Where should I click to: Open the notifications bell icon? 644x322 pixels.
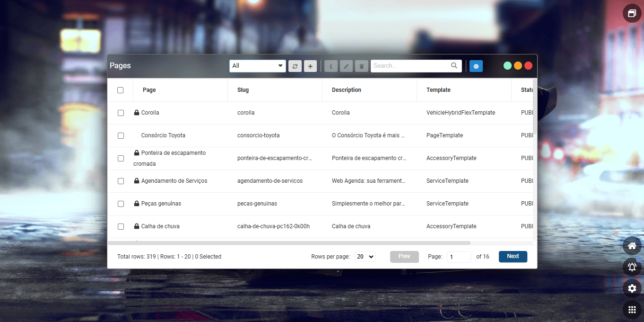(632, 267)
